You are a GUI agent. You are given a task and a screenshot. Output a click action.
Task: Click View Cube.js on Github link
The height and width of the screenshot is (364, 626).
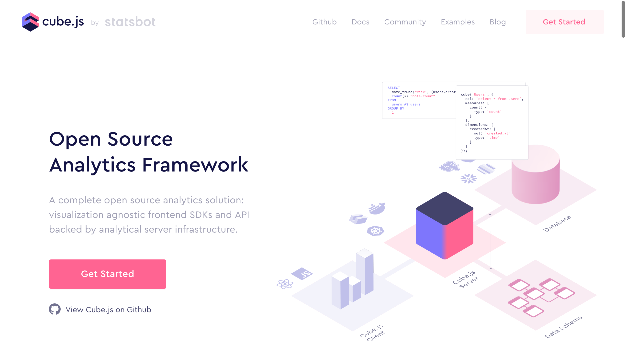[x=108, y=309]
